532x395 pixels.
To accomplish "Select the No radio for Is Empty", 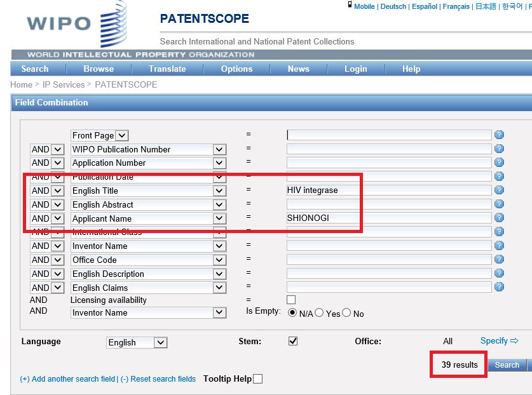I will [x=346, y=312].
